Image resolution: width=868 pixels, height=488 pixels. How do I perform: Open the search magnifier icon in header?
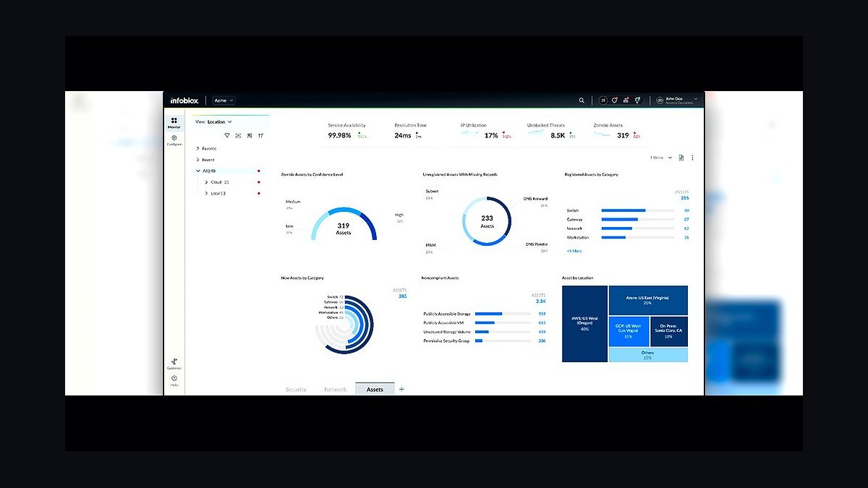582,100
